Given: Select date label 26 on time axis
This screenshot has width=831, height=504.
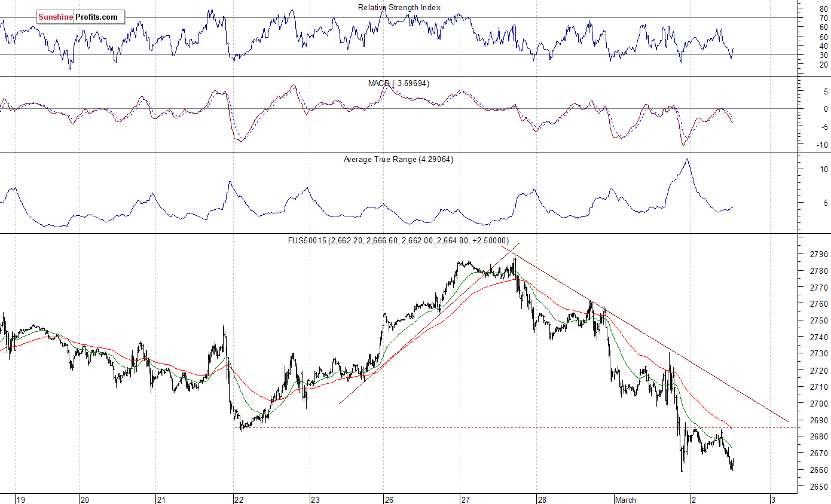Looking at the screenshot, I should [x=388, y=500].
